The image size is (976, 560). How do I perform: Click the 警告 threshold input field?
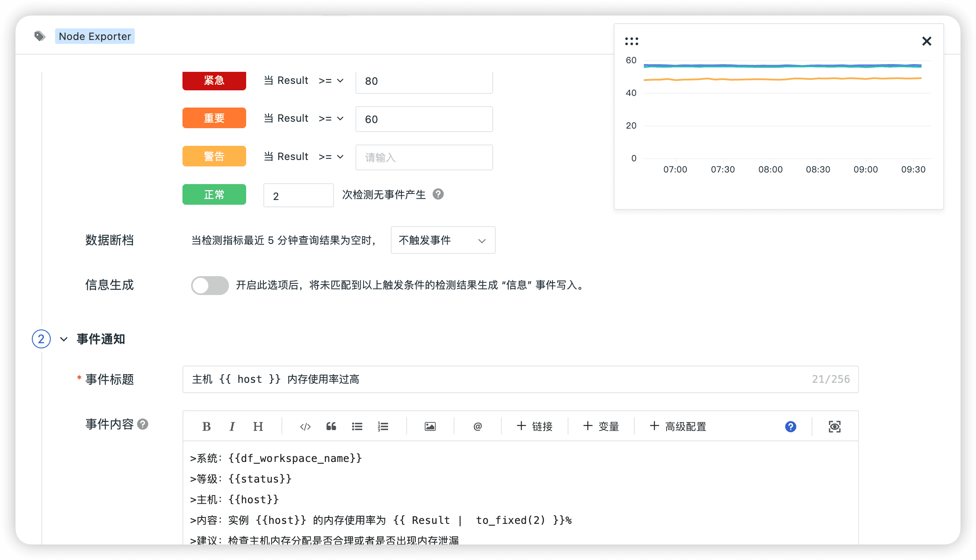point(424,157)
